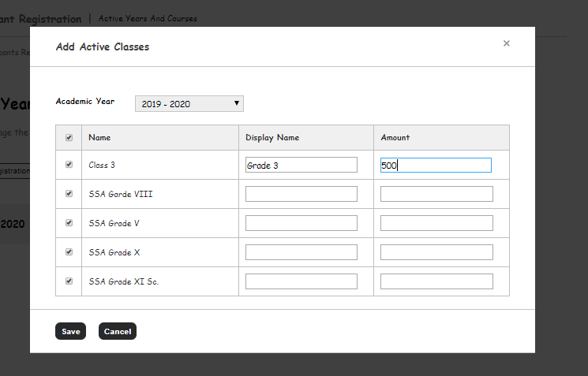588x376 pixels.
Task: Focus Display Name field for SSA Grade XI Sc.
Action: [301, 281]
